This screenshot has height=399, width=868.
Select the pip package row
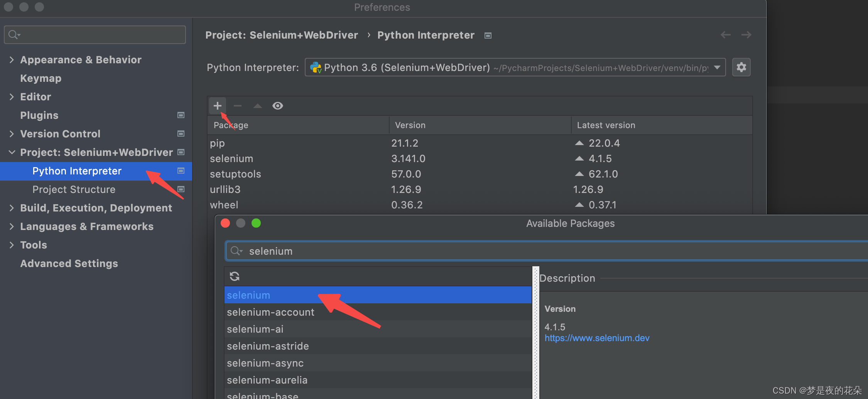coord(480,143)
